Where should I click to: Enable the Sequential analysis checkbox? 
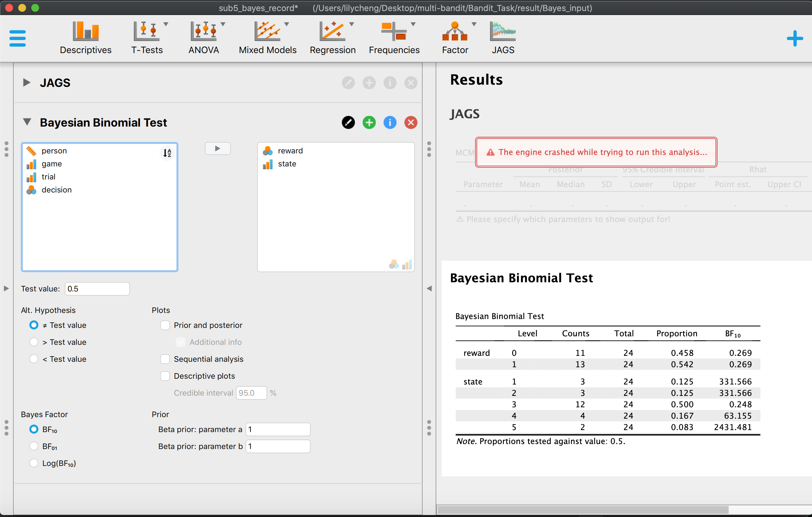tap(165, 359)
